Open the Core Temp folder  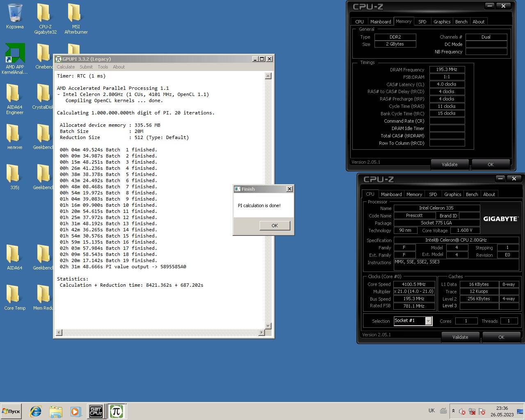[15, 297]
